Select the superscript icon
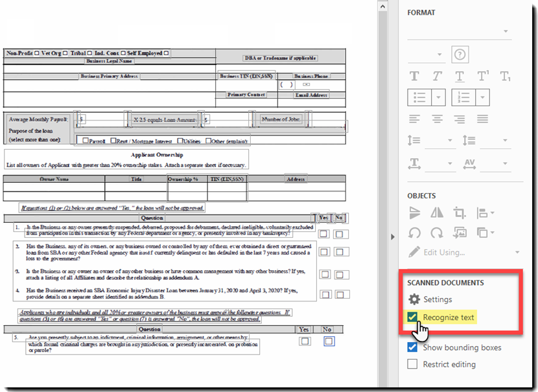 [482, 75]
